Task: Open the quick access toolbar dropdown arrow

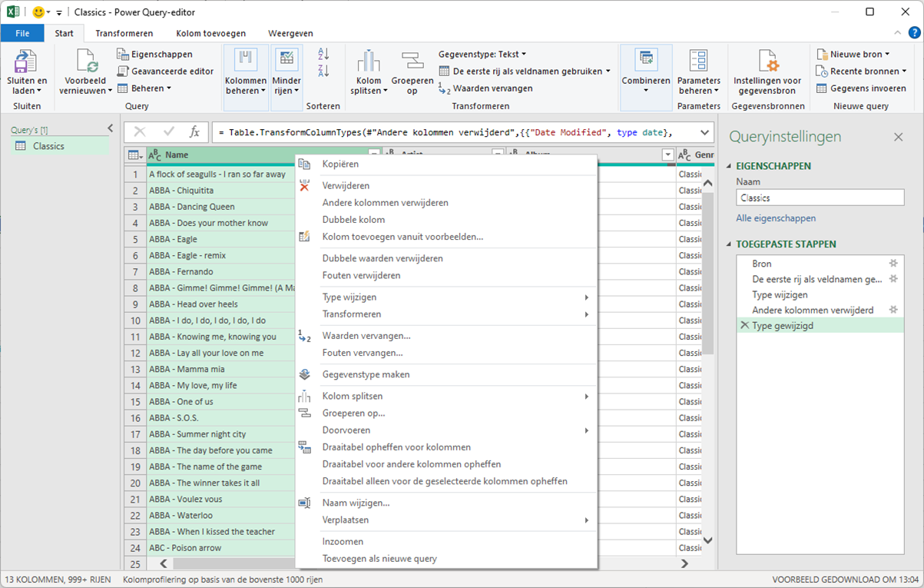Action: pos(59,13)
